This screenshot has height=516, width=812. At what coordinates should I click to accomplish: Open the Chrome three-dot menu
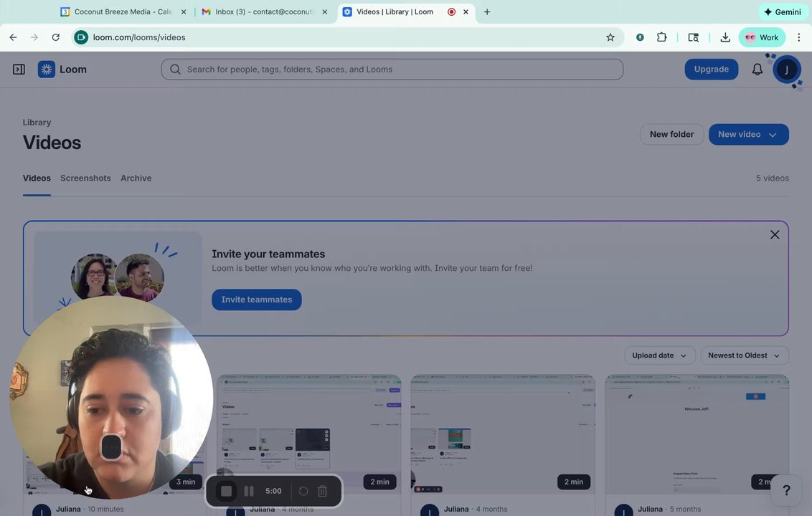(x=798, y=37)
